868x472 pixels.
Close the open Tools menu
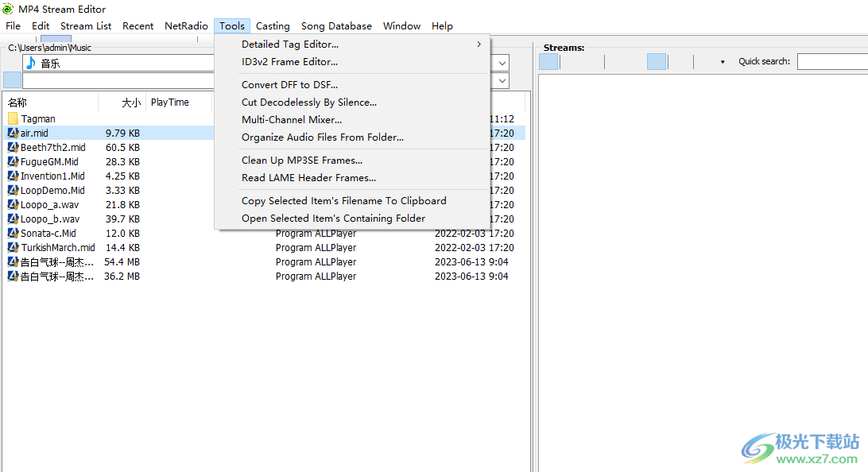coord(232,26)
